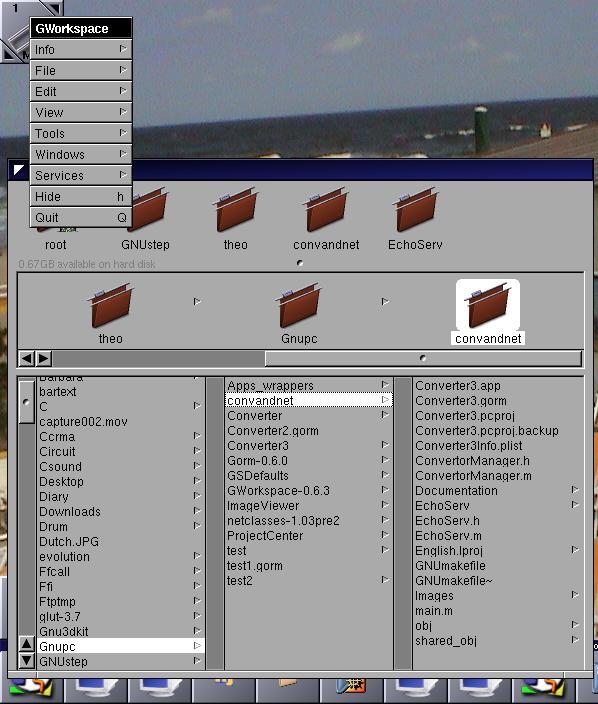Viewport: 598px width, 704px height.
Task: Click path scroller right arrow button
Action: pyautogui.click(x=44, y=358)
